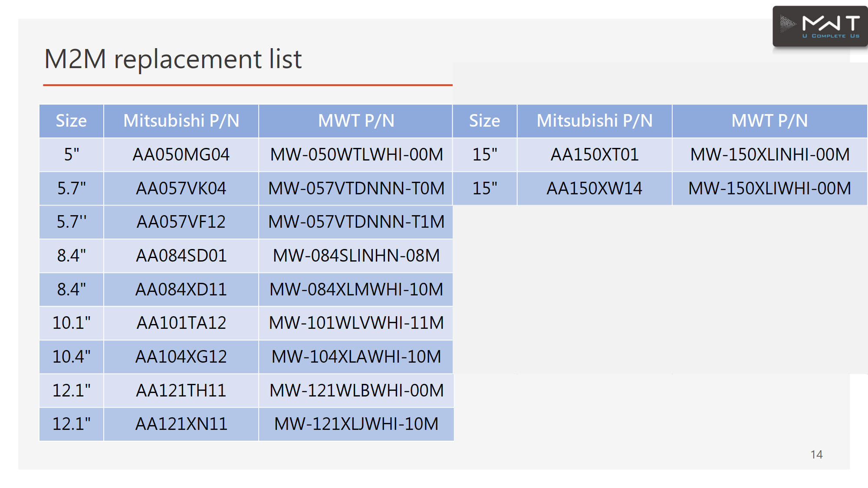Select the AA121XN11 part number cell
Screen dimensions: 868x488
(x=181, y=424)
